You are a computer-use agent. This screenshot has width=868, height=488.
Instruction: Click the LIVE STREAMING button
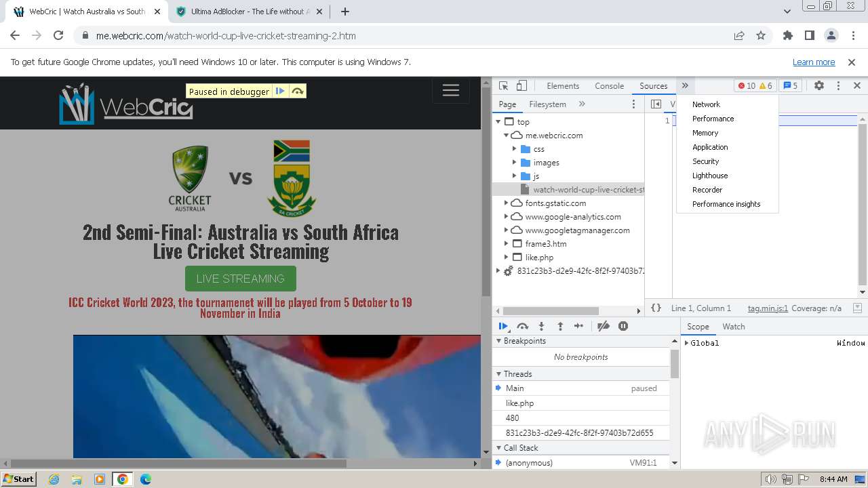(x=241, y=279)
